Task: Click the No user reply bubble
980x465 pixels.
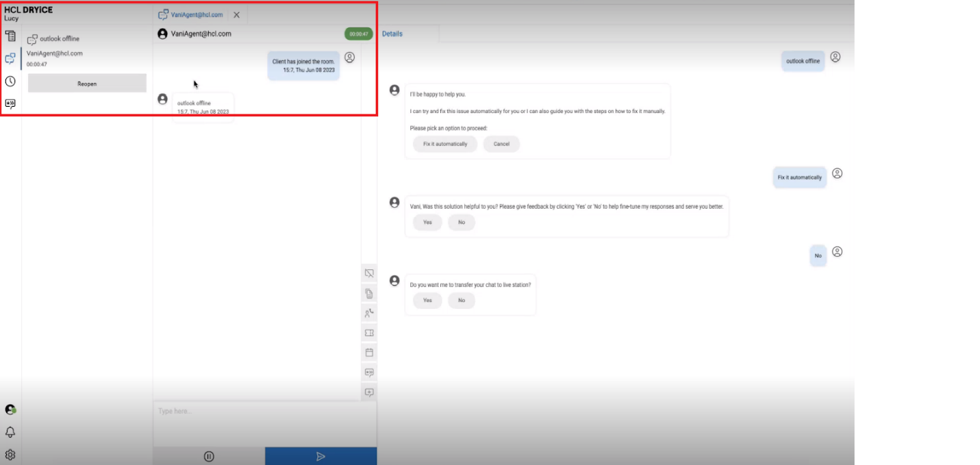Action: pos(818,255)
